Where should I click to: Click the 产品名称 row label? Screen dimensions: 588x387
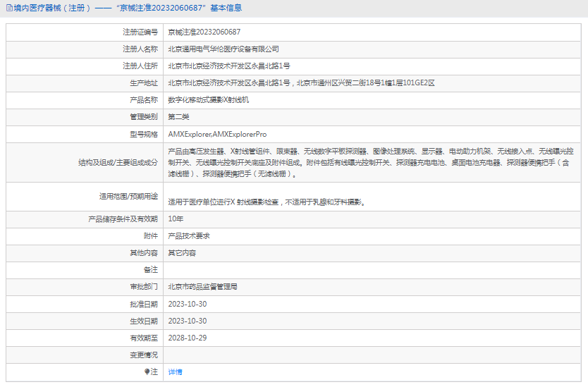144,100
